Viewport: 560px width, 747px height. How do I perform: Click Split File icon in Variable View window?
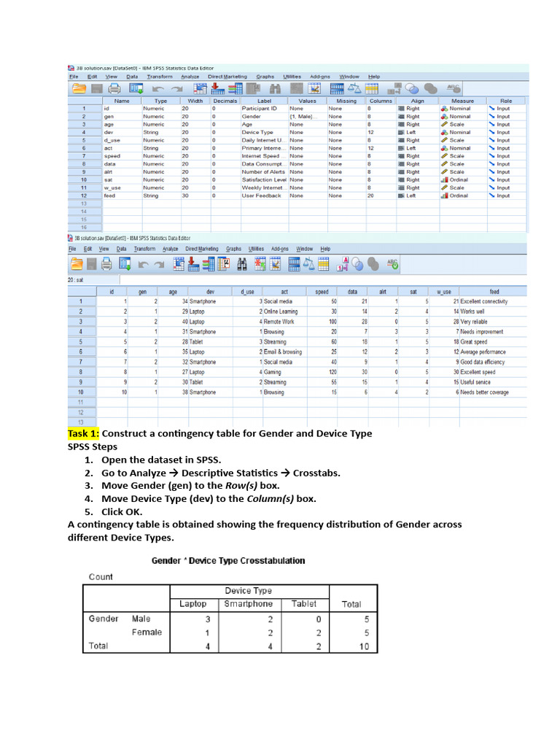tap(337, 88)
